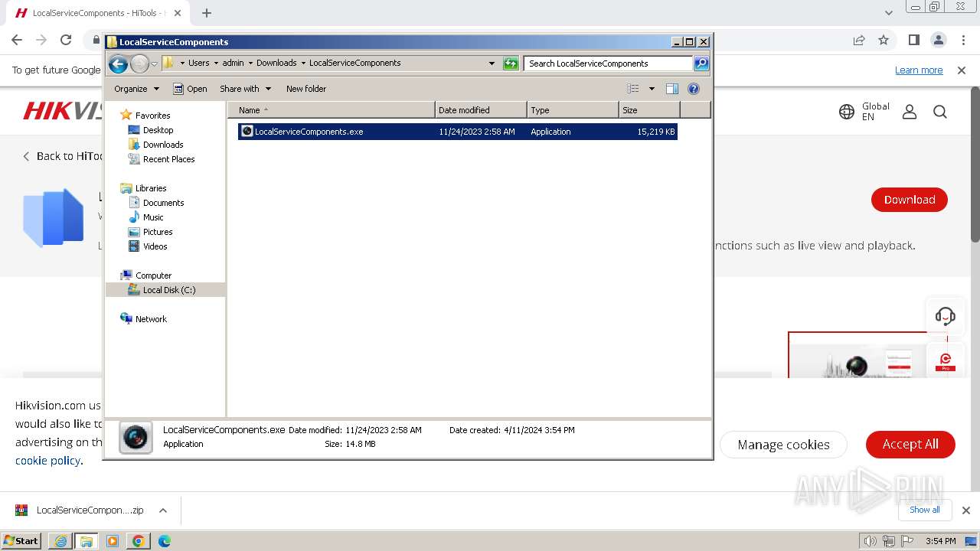Select Recent Places in navigation pane
This screenshot has width=980, height=551.
pyautogui.click(x=168, y=159)
